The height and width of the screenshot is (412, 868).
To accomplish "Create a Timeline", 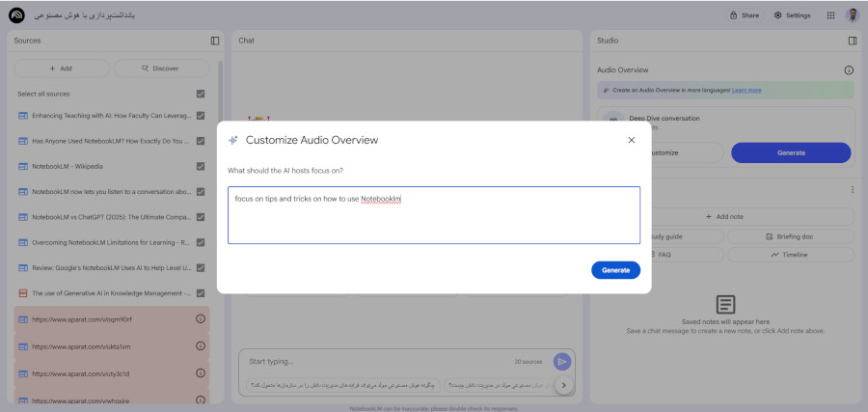I will pyautogui.click(x=791, y=255).
